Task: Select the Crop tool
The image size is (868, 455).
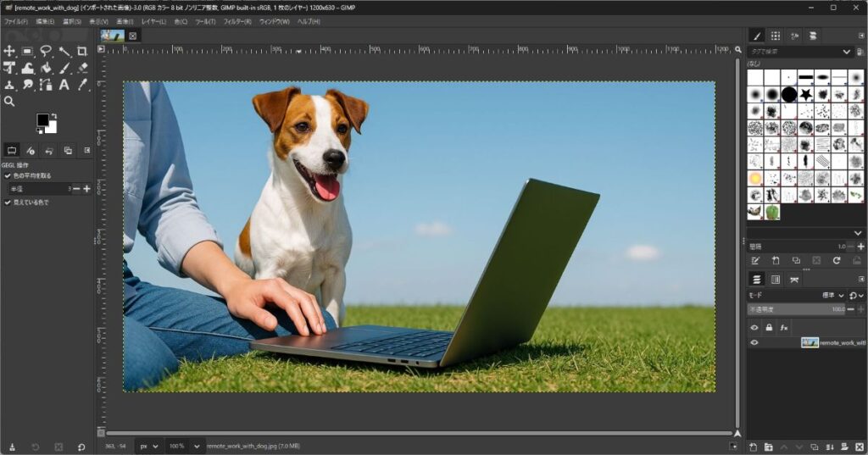Action: point(82,52)
